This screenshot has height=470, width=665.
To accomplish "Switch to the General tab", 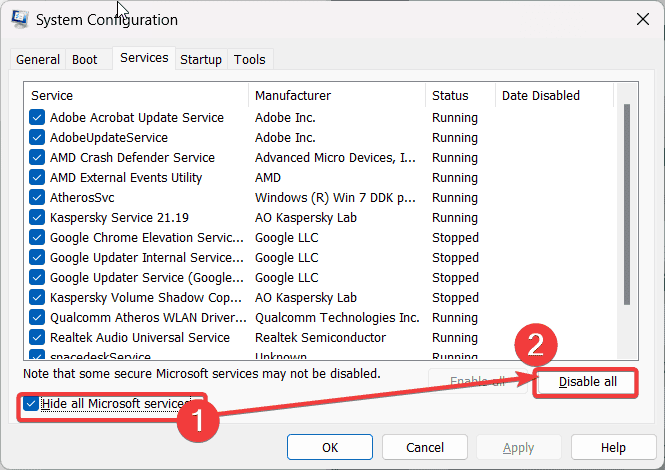I will [x=38, y=59].
